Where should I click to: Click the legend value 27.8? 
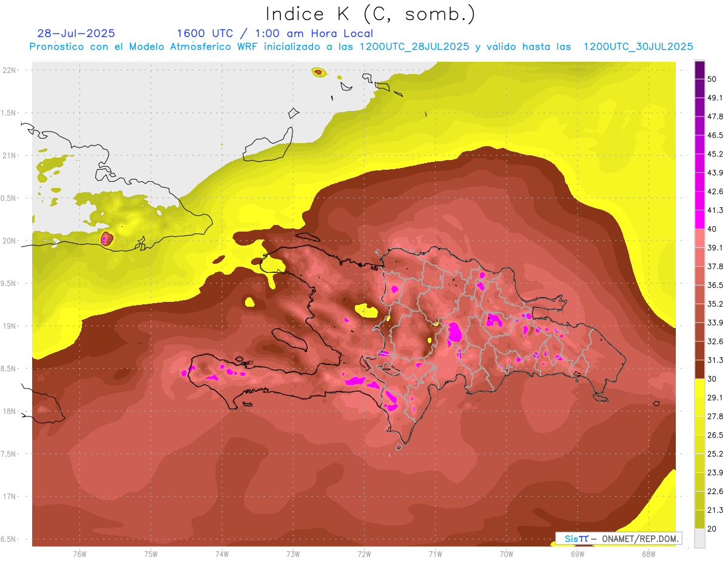click(x=715, y=416)
